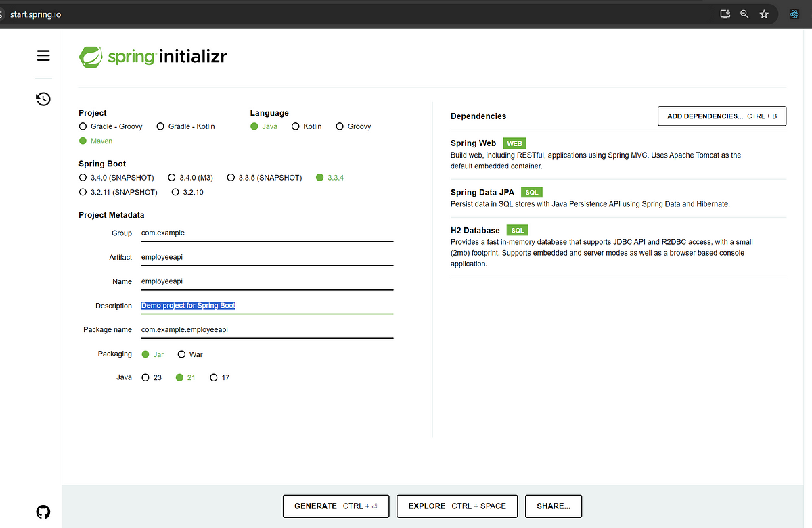Click the Generate button
812x528 pixels.
click(x=336, y=506)
